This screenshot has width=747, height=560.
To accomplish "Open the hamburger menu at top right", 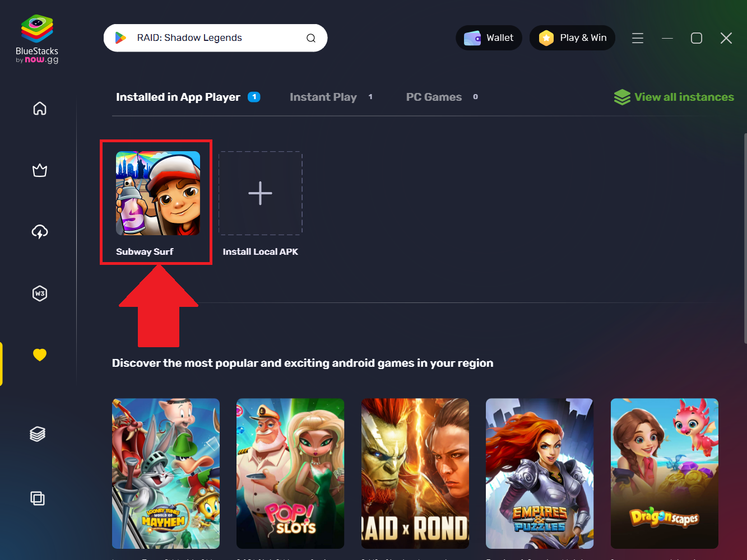I will pos(637,38).
